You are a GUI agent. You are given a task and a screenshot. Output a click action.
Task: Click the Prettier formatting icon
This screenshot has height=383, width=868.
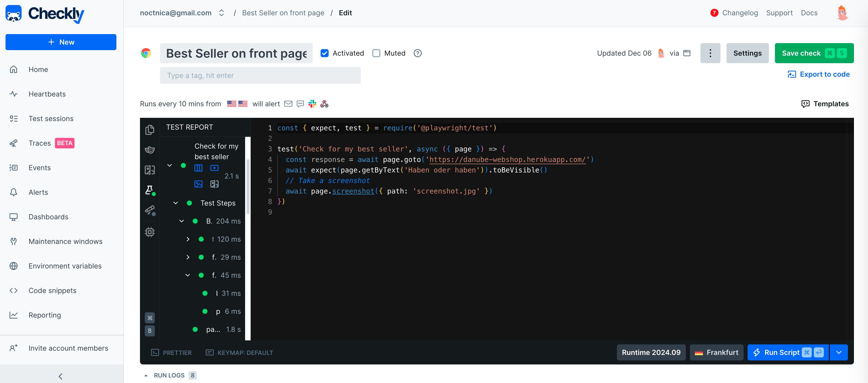pos(155,352)
